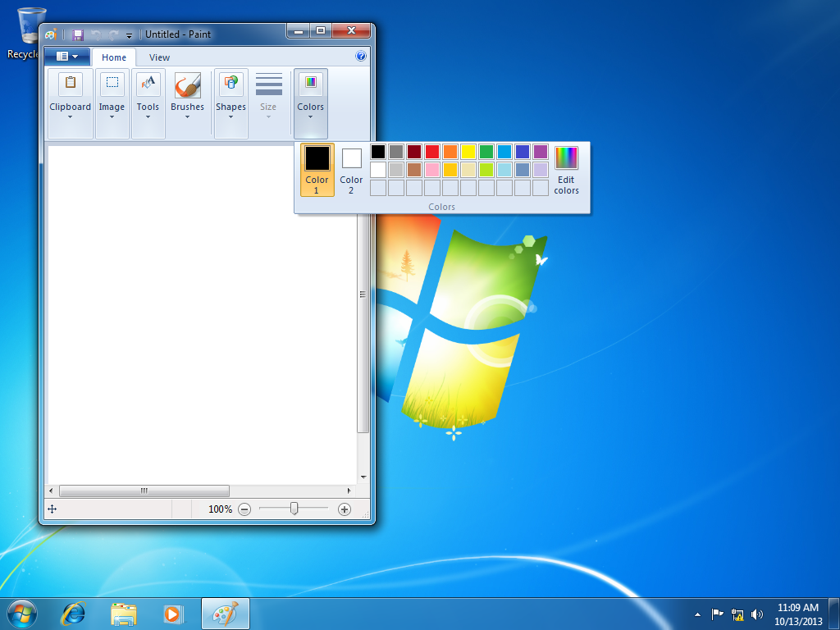Launch Internet Explorer from taskbar
The image size is (840, 630).
click(73, 614)
